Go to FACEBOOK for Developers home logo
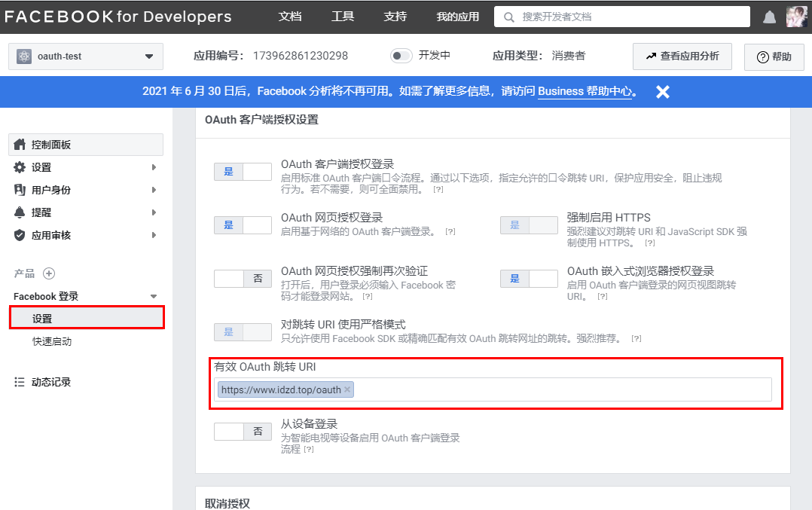The image size is (812, 510). pos(118,17)
